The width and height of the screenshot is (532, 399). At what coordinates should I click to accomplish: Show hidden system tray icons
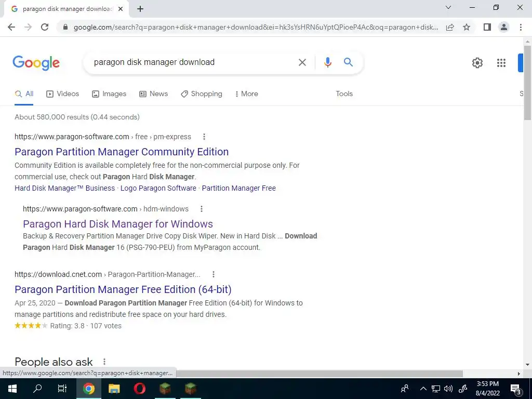coord(423,389)
